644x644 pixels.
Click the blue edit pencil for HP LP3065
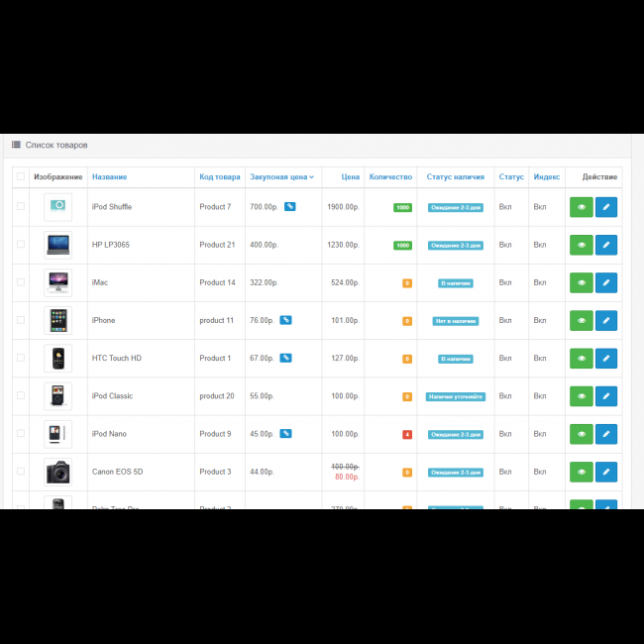pos(605,245)
